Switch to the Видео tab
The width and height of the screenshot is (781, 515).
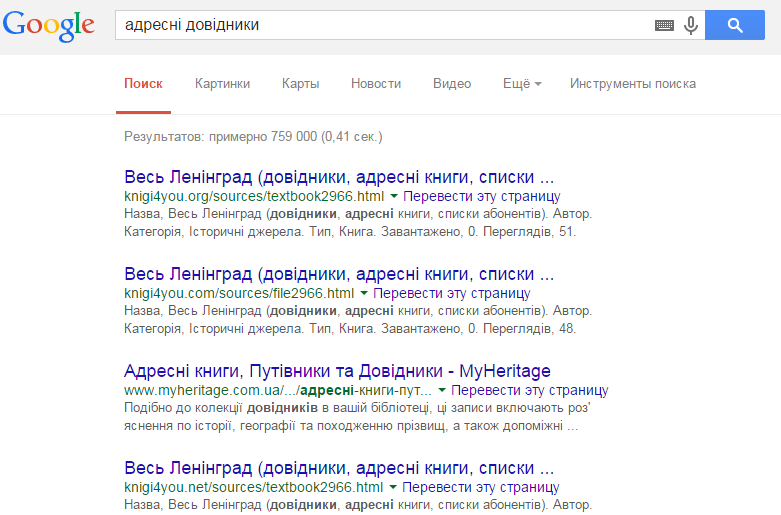(x=452, y=84)
